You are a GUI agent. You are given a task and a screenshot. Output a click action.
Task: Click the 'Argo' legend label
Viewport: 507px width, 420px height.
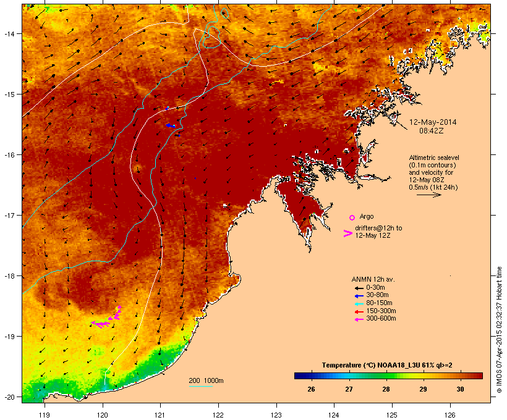coord(367,216)
